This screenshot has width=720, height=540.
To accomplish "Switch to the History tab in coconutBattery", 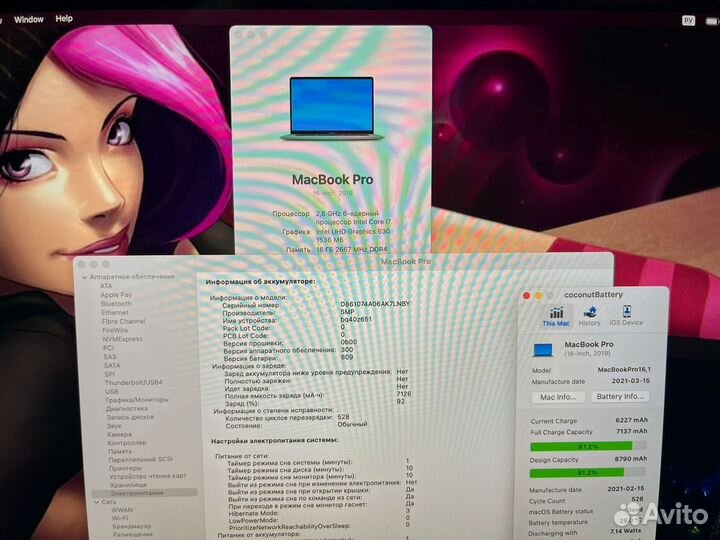I will tap(590, 316).
